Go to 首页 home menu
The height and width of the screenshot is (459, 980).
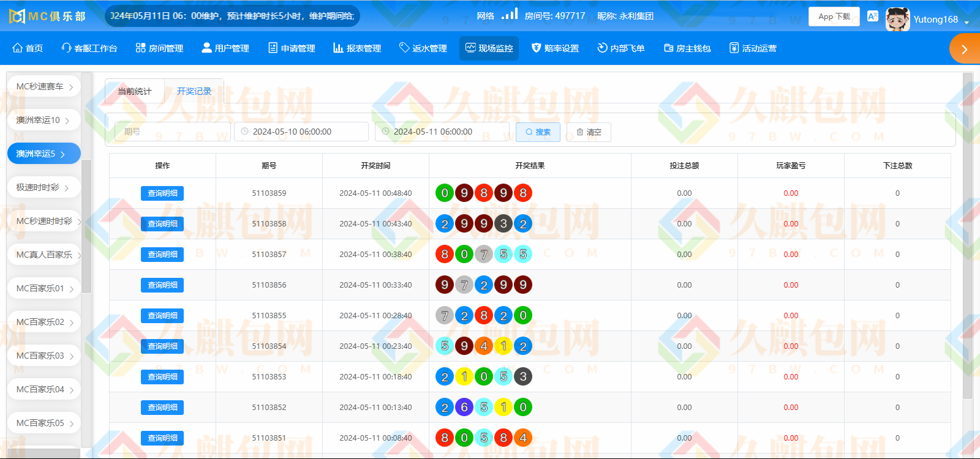pyautogui.click(x=28, y=48)
